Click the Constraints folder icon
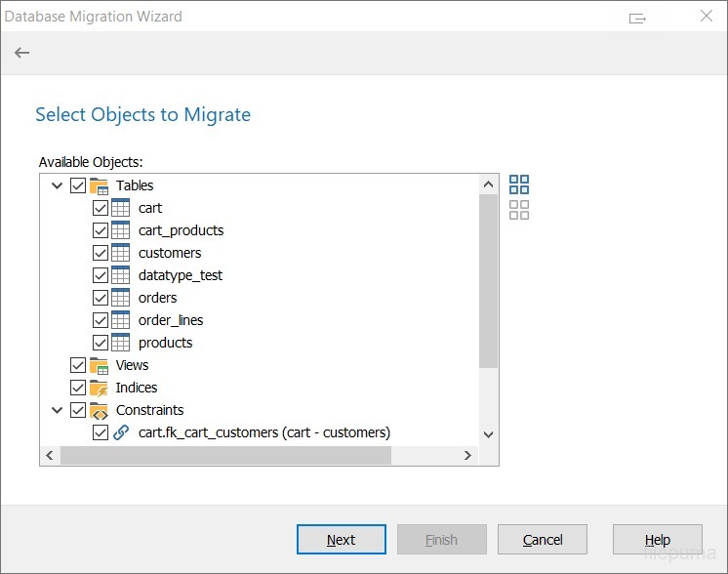The width and height of the screenshot is (728, 574). (99, 410)
